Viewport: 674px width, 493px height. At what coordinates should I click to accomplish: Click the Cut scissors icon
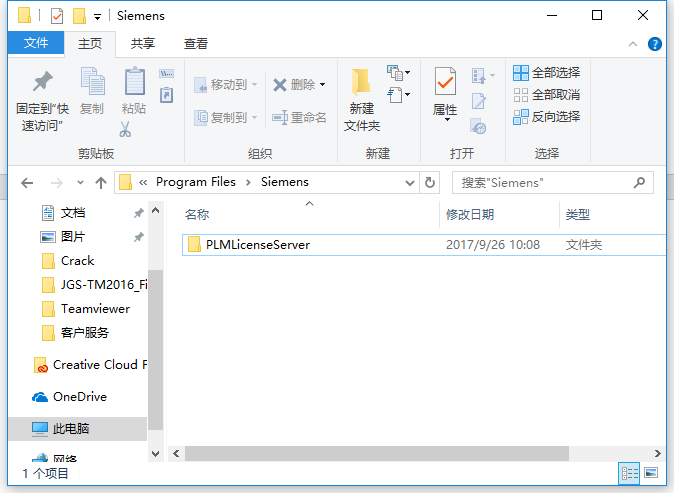[125, 129]
